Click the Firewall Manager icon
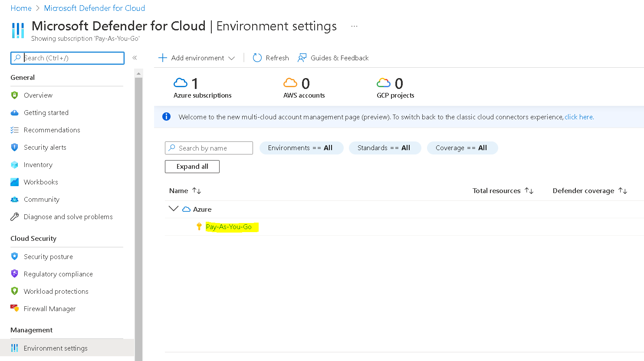Image resolution: width=644 pixels, height=361 pixels. tap(14, 308)
